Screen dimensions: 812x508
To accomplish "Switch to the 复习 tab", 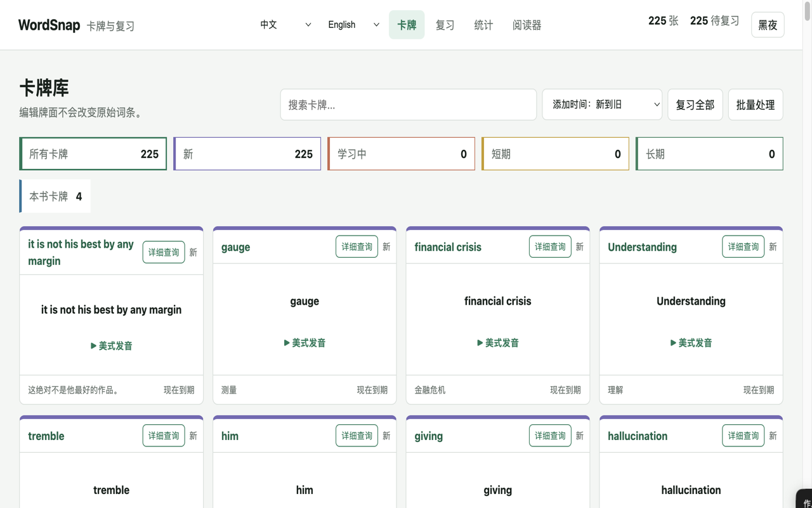I will click(445, 25).
